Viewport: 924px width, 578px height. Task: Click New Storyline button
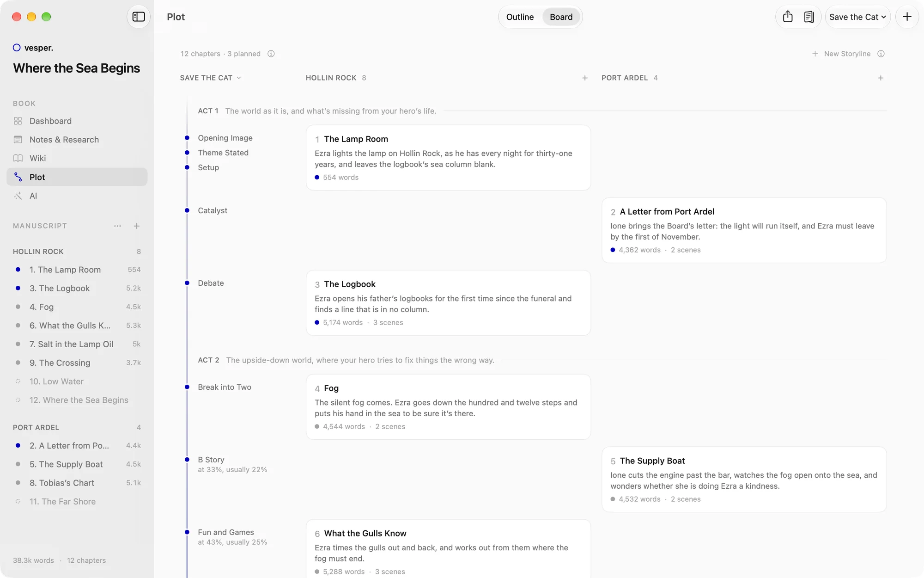(841, 54)
